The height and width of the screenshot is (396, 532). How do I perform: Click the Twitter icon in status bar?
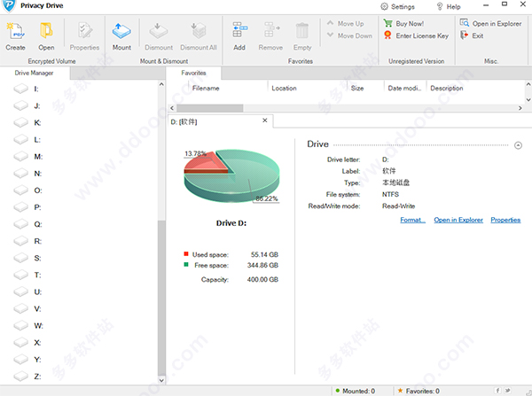508,391
